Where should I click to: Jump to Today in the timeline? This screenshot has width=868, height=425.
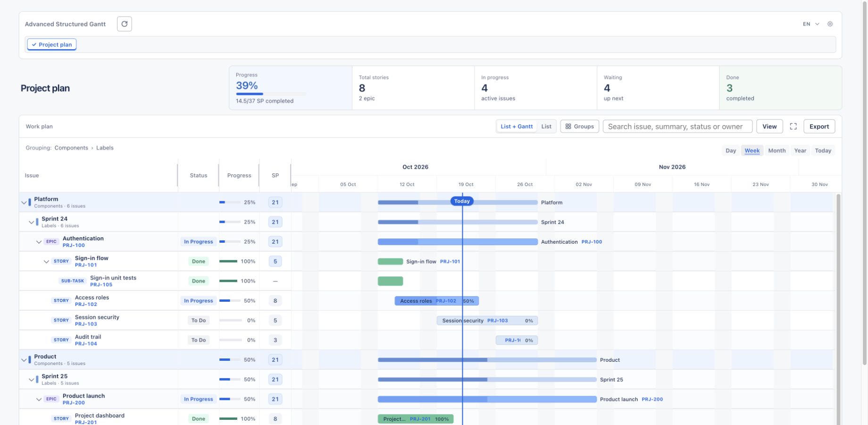pos(823,151)
